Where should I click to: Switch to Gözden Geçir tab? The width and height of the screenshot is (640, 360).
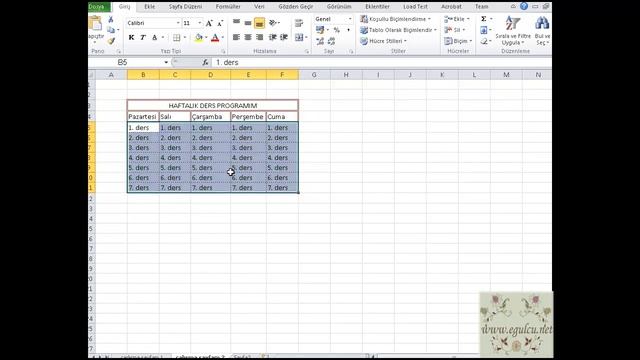pyautogui.click(x=296, y=7)
